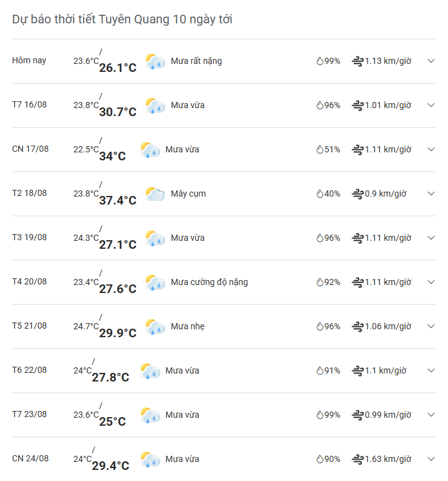Click the humidity icon showing 40%
This screenshot has height=481, width=448.
click(320, 194)
